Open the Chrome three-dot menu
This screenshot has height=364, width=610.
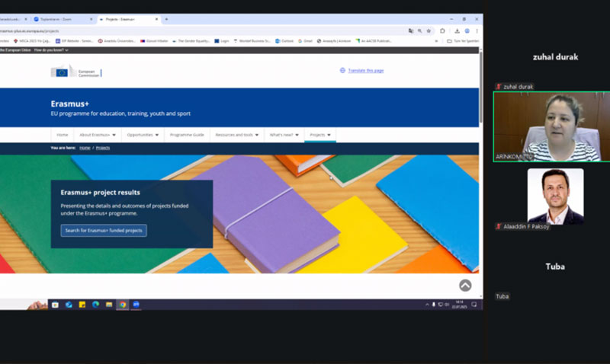point(477,30)
